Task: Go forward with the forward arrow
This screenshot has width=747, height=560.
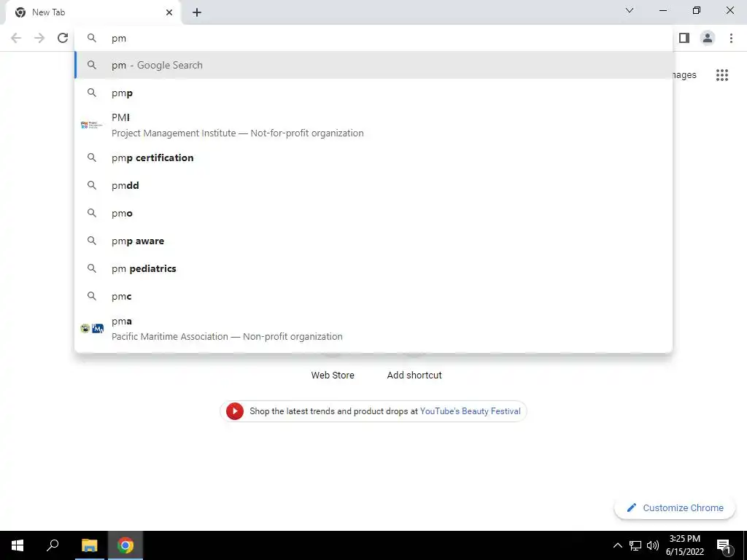Action: 39,38
